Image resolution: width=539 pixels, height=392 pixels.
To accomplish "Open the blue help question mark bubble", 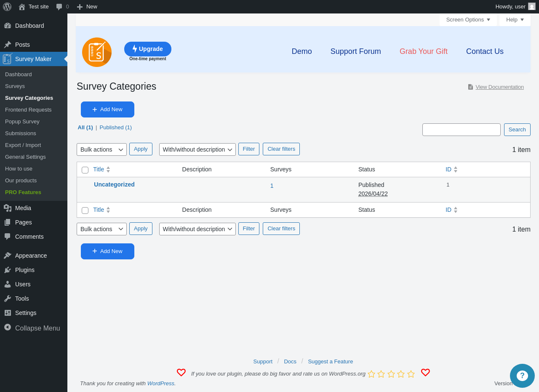I will pyautogui.click(x=522, y=376).
